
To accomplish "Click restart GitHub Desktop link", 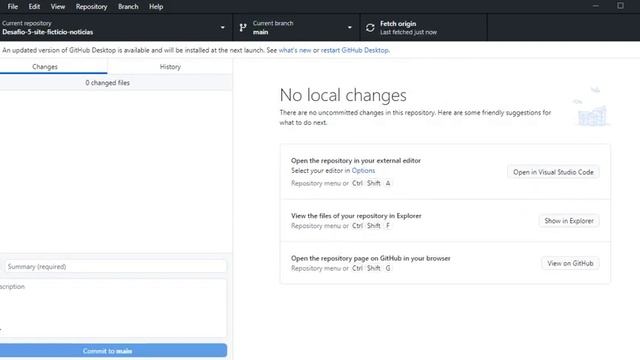I will [355, 50].
